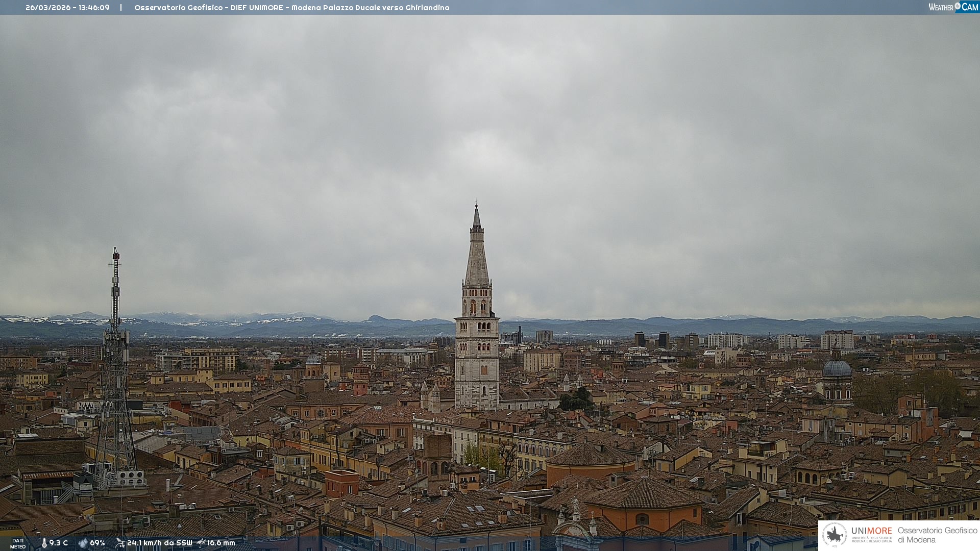Click the blue church dome on the right
Screen dimensions: 980x551
point(837,368)
